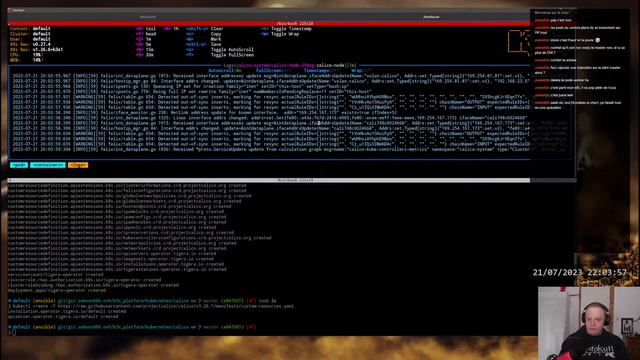Viewport: 640px width, 360px height.
Task: Click the kubectl create -f command line
Action: [151, 306]
